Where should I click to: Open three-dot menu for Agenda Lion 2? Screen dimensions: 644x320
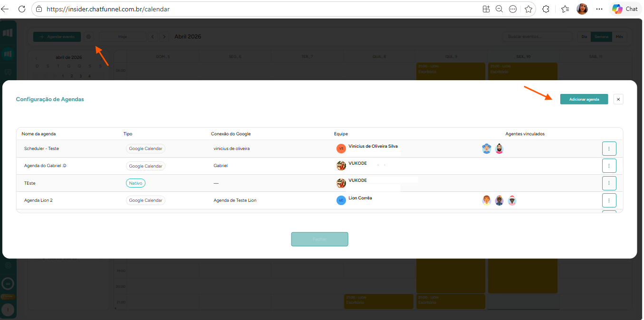pyautogui.click(x=609, y=200)
